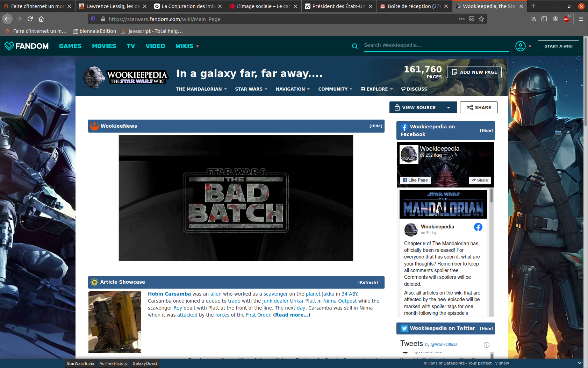Viewport: 588px width, 368px height.
Task: Open the arrow dropdown beside View Source
Action: (449, 107)
